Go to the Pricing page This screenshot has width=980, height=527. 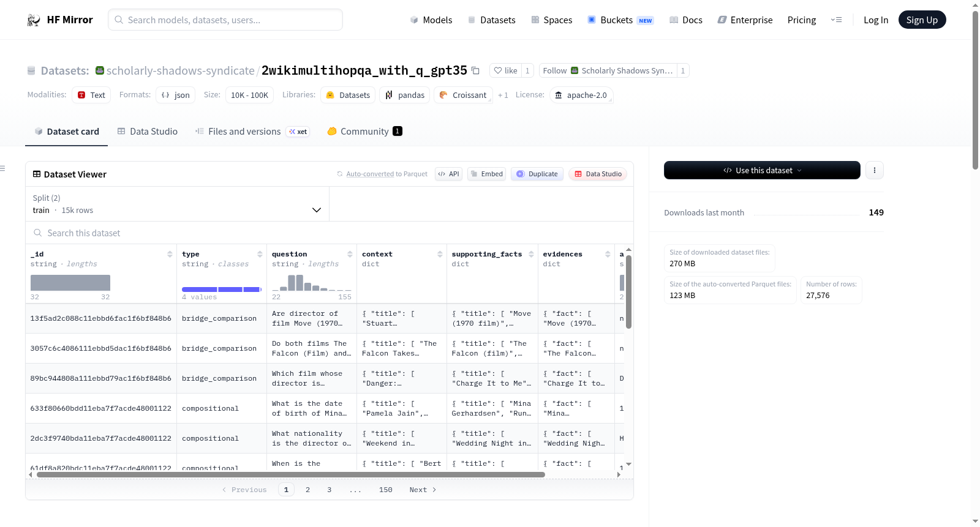click(x=802, y=20)
